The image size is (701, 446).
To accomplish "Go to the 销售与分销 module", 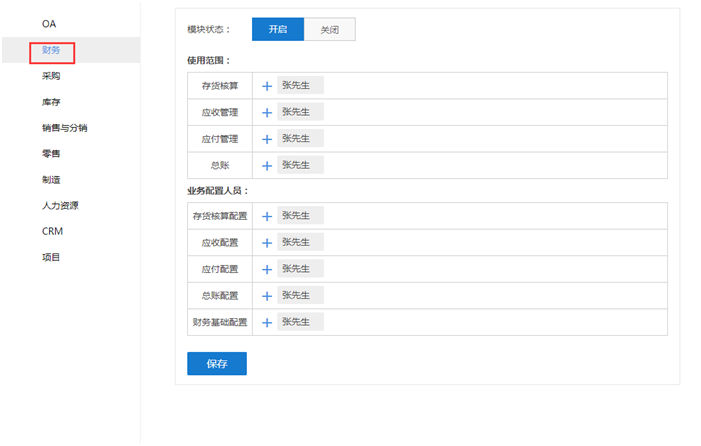I will click(x=64, y=128).
